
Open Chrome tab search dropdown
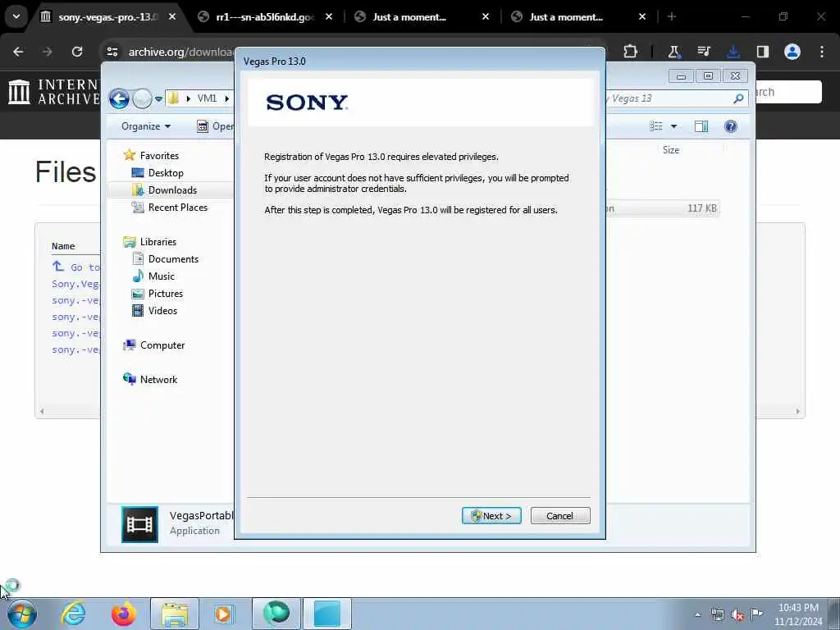click(x=16, y=16)
